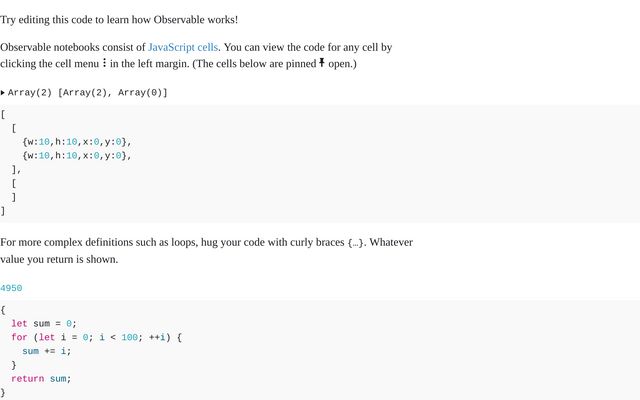The height and width of the screenshot is (400, 640).
Task: Click the number 100 in the for loop
Action: point(129,337)
